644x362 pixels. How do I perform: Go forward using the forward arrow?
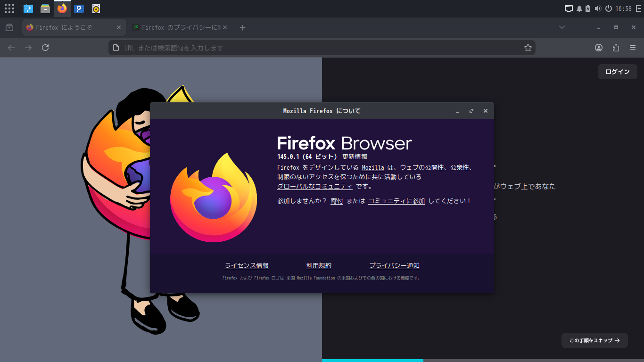[x=28, y=48]
